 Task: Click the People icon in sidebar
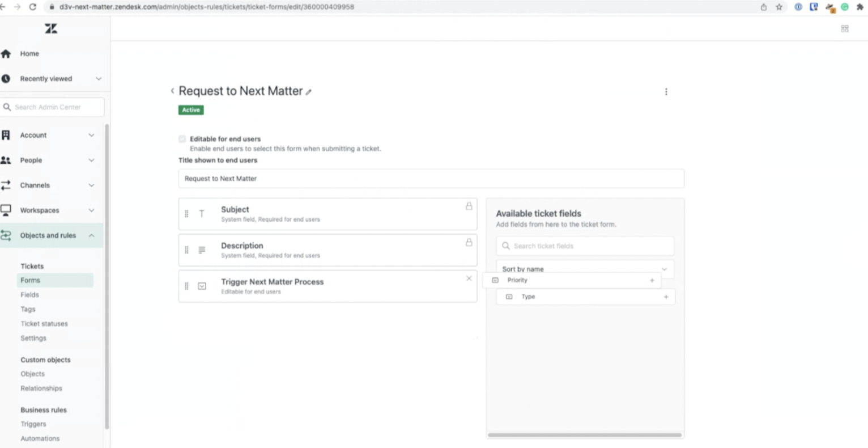(6, 160)
